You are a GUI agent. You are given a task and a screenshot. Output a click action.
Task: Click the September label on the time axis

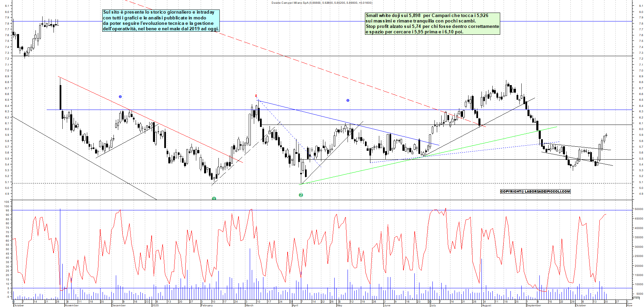pyautogui.click(x=534, y=305)
